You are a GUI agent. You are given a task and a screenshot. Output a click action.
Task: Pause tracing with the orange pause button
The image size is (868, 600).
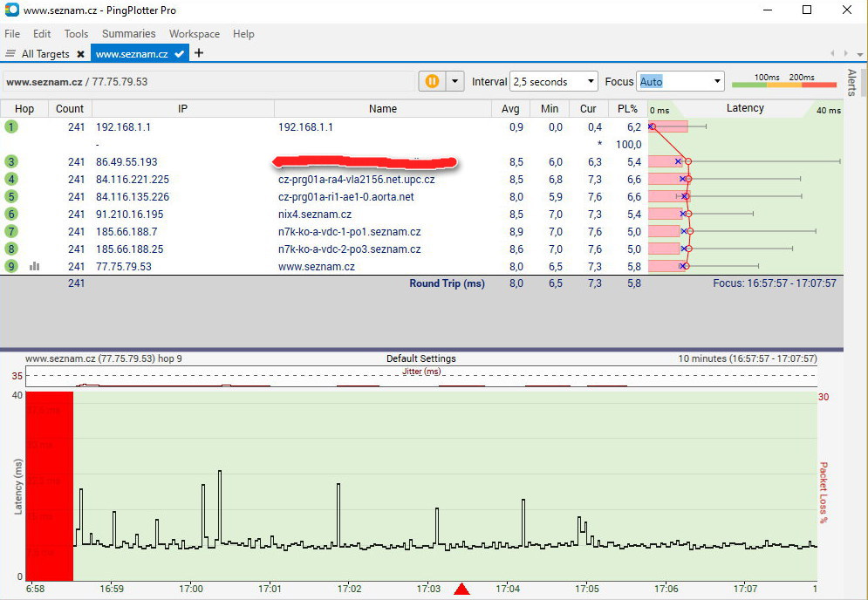(x=431, y=81)
